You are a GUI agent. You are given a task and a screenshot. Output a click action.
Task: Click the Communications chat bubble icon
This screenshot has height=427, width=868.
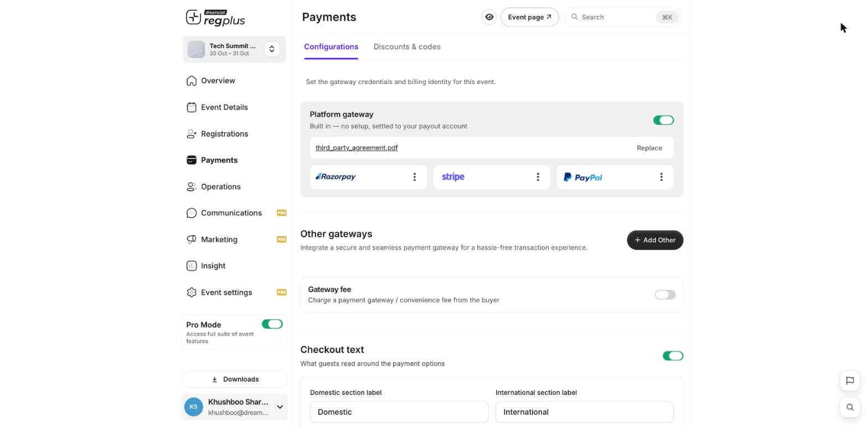coord(192,213)
